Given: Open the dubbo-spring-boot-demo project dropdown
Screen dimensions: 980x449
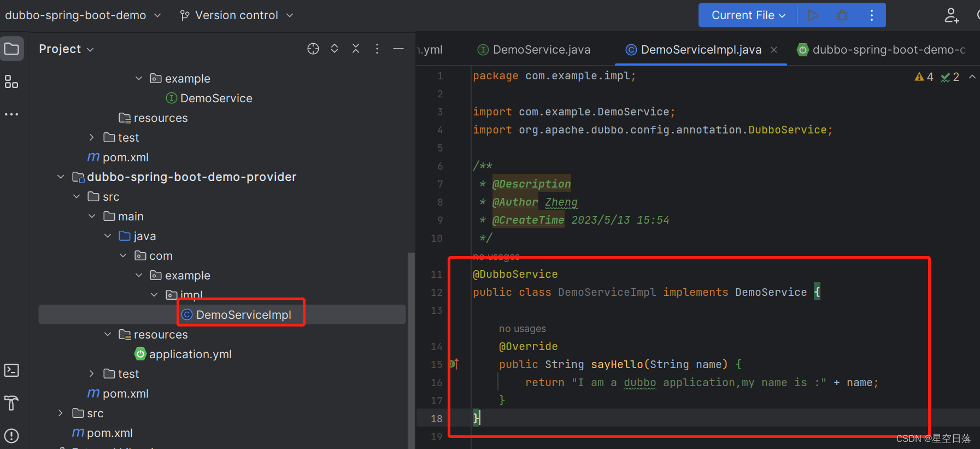Looking at the screenshot, I should coord(83,15).
